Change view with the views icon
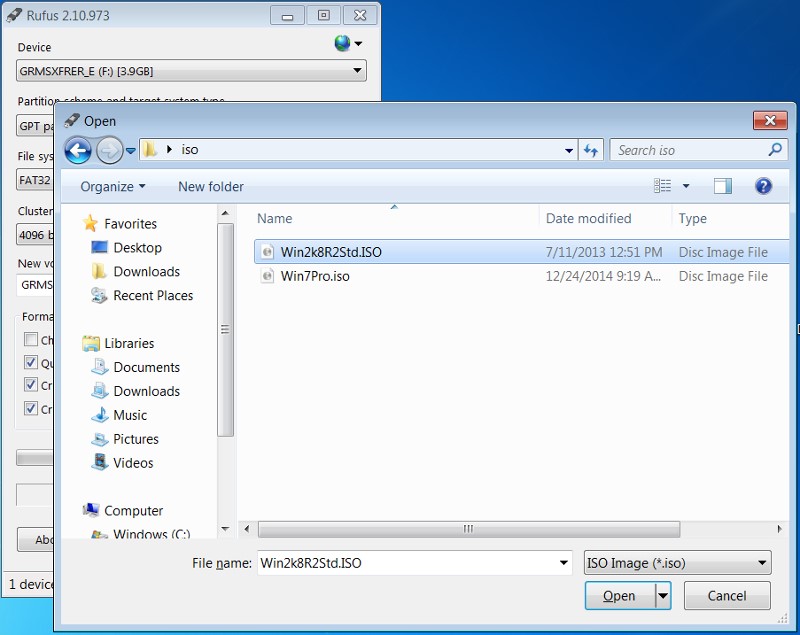 point(662,186)
